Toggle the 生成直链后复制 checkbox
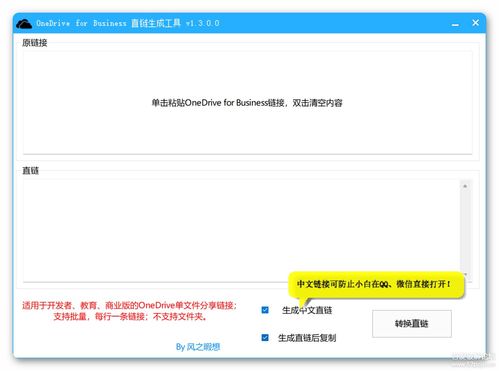This screenshot has height=371, width=499. (x=265, y=338)
